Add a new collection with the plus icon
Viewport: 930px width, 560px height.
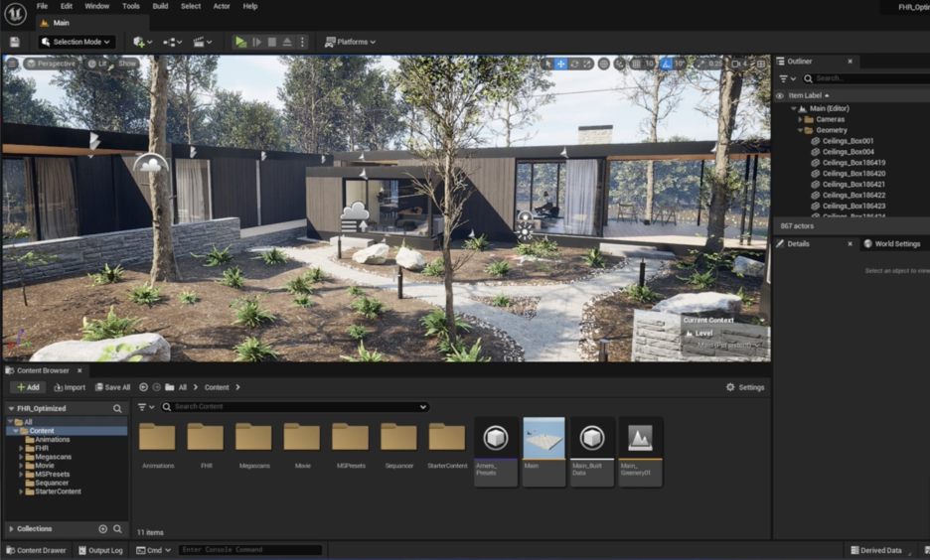tap(102, 528)
